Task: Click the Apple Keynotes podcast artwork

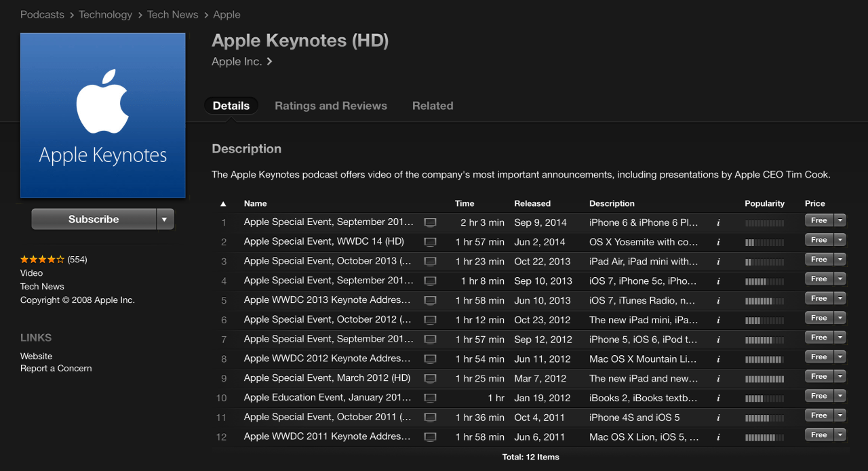Action: [x=103, y=116]
